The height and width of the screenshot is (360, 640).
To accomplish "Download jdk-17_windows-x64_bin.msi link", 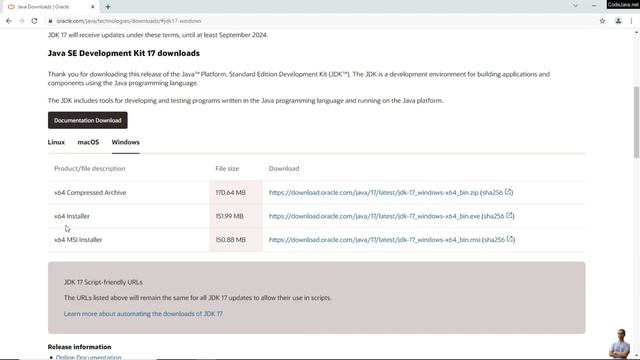I will pos(375,240).
